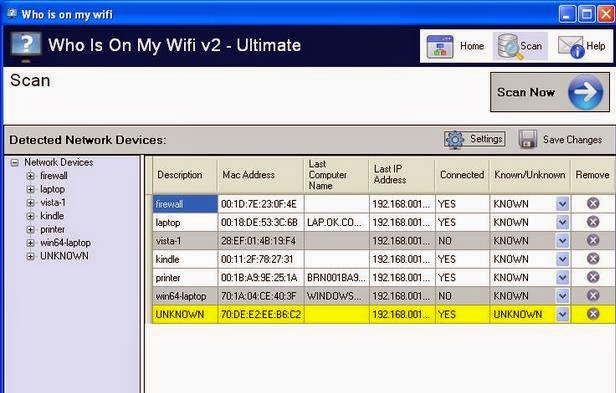616x393 pixels.
Task: Remove the kindle device entry
Action: click(x=593, y=259)
